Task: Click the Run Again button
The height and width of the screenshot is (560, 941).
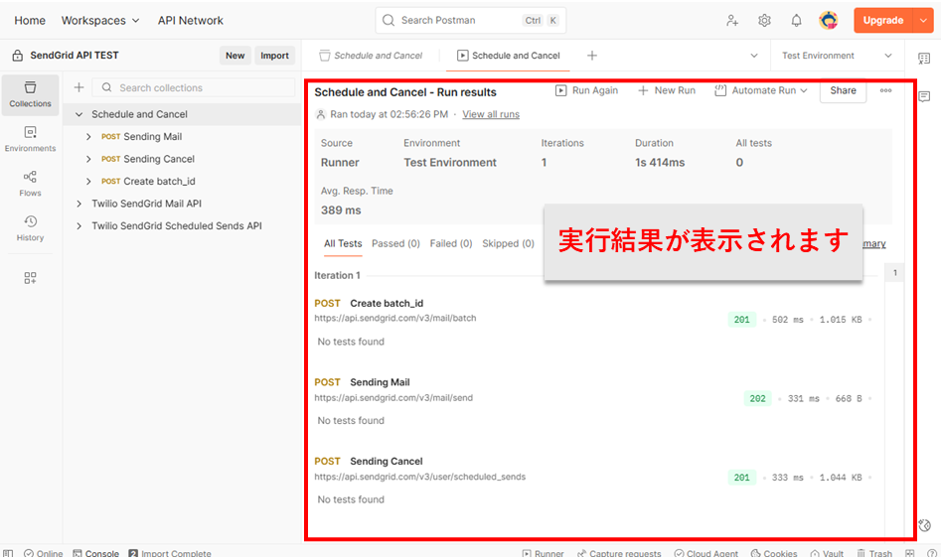Action: [x=586, y=90]
